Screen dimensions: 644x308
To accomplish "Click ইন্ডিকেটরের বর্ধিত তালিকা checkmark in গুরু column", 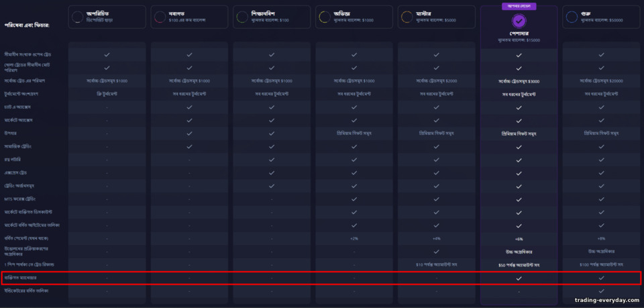I will pos(601,291).
